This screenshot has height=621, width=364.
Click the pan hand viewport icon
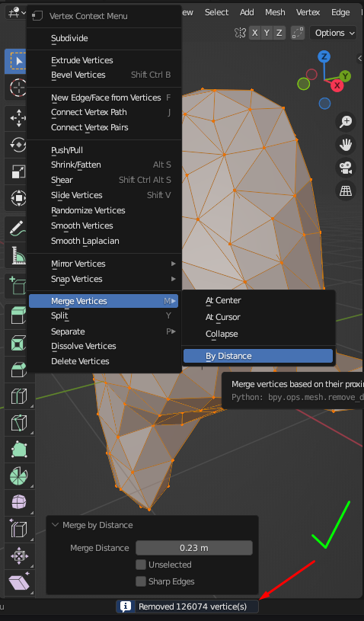[346, 145]
